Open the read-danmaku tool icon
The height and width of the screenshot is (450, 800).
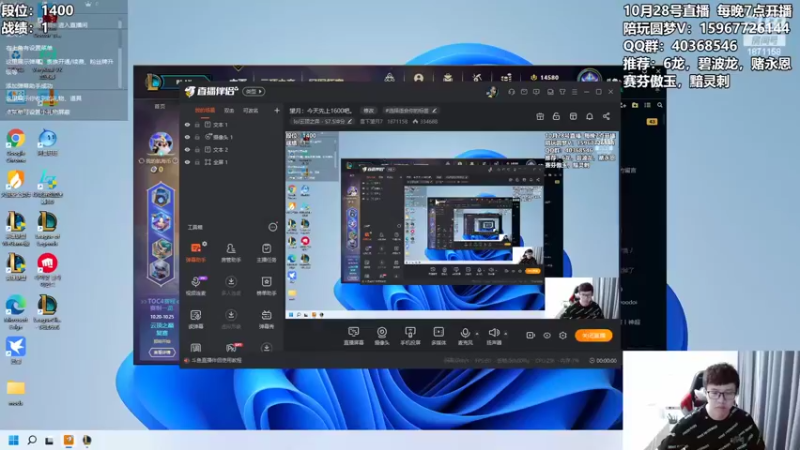point(196,319)
